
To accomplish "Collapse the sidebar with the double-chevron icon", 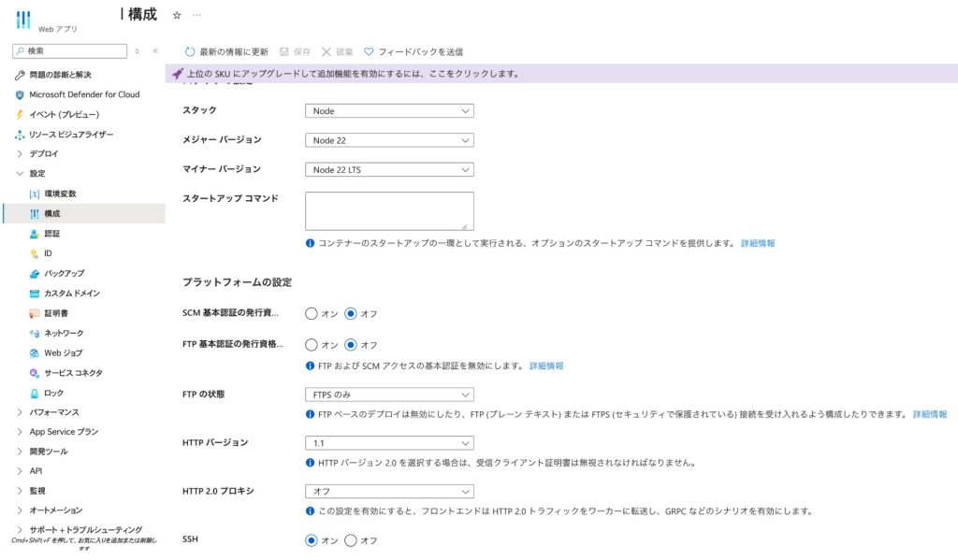I will [x=155, y=51].
